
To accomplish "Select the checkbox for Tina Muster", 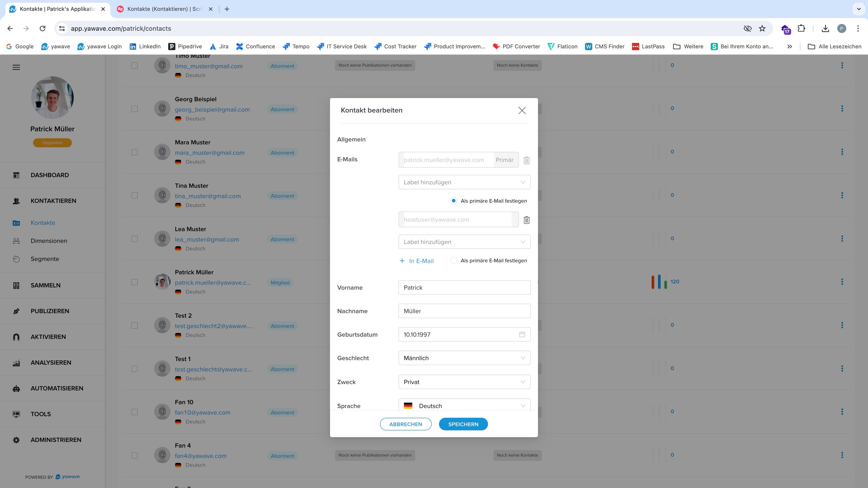I will (134, 195).
